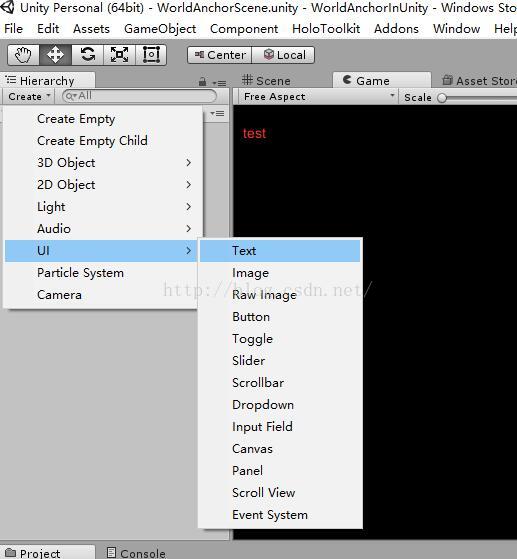Select Particle System menu entry
This screenshot has width=517, height=559.
tap(101, 273)
